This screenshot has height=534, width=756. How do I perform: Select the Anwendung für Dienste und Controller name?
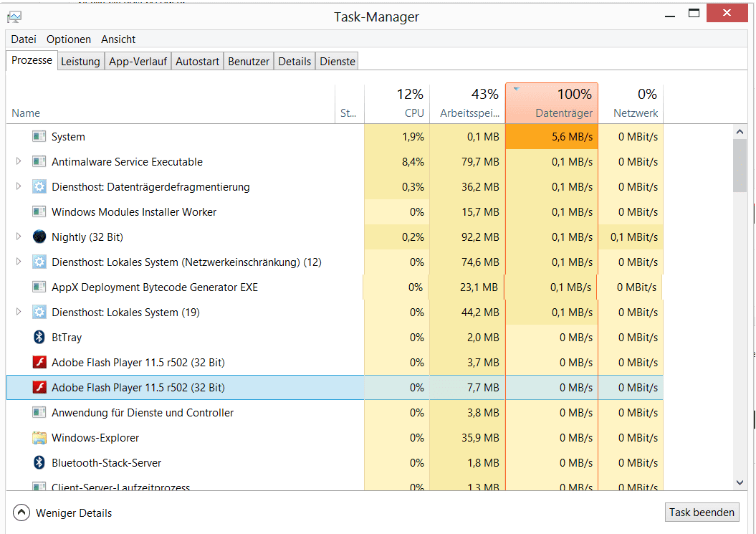click(x=143, y=413)
